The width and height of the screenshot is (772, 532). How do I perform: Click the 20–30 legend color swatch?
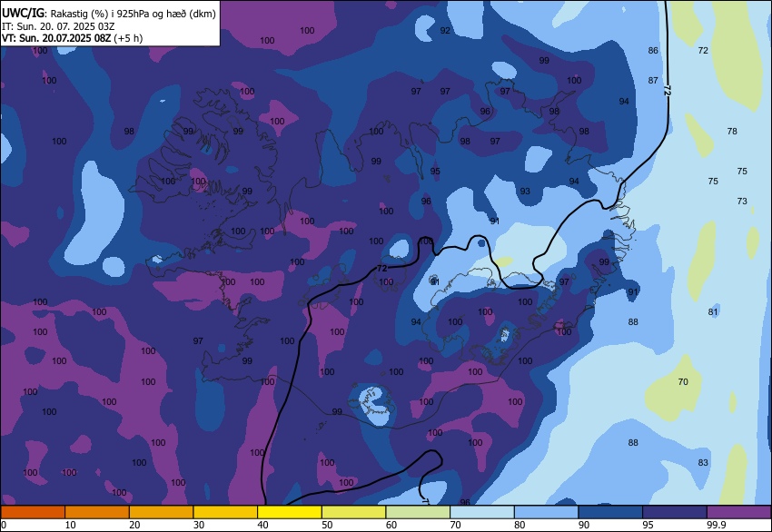tap(162, 512)
